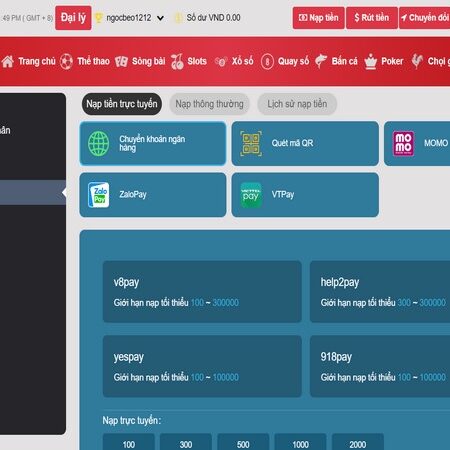The image size is (450, 450).
Task: Click the lottery balls icon for Xổ số
Action: click(x=221, y=61)
